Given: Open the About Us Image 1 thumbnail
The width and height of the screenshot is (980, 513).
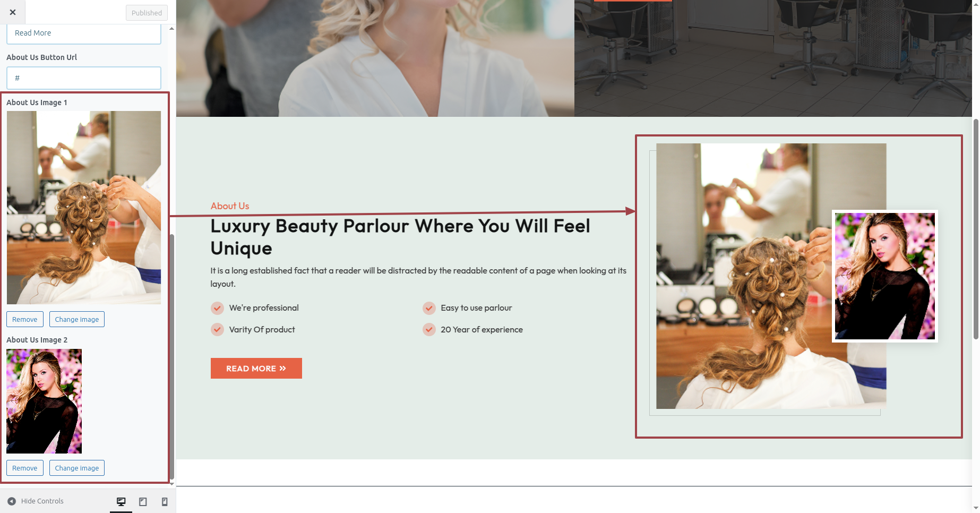Looking at the screenshot, I should tap(84, 208).
